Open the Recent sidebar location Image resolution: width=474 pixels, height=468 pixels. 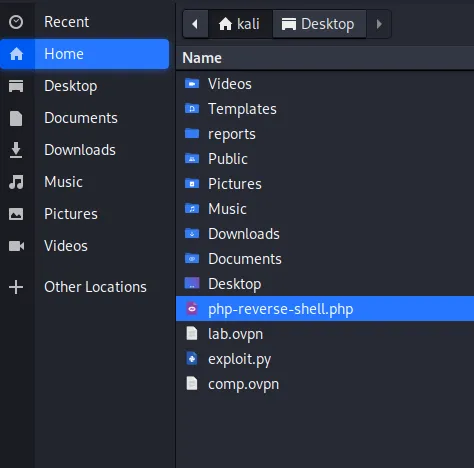(85, 22)
